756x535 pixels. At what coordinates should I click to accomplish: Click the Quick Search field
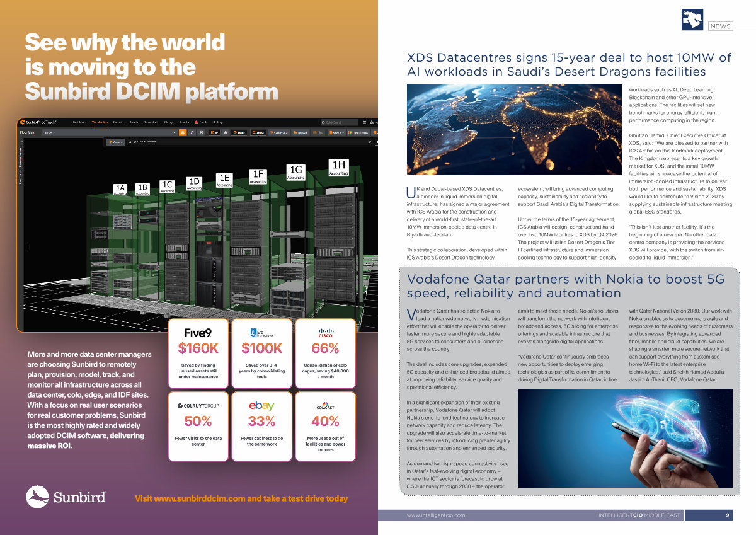pos(339,122)
